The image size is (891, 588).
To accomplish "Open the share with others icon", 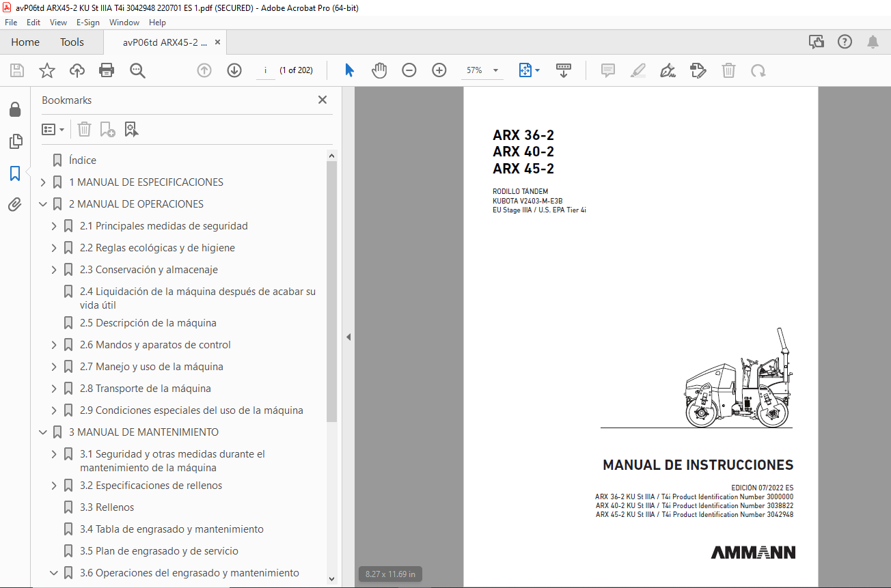I will pos(817,42).
